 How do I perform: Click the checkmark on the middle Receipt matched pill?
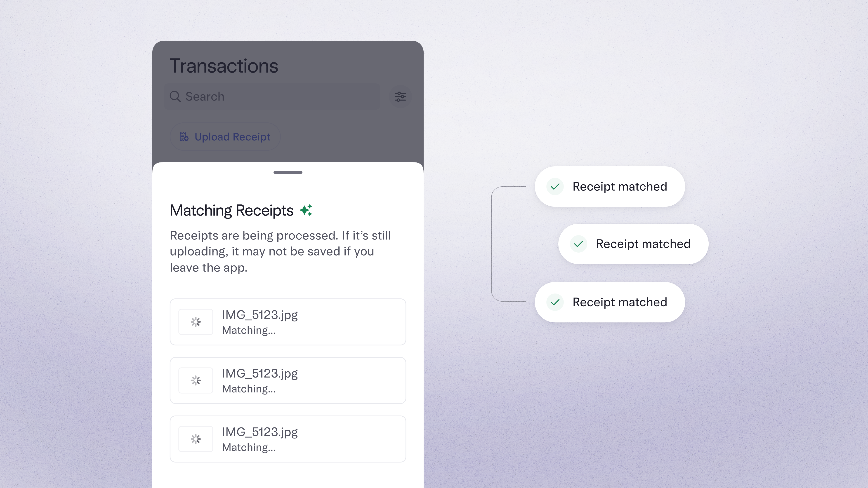579,244
